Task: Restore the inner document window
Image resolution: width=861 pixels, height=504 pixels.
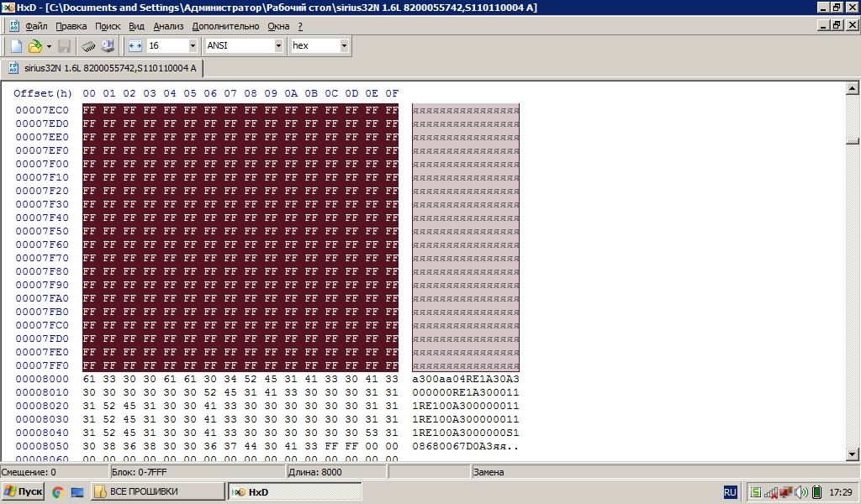Action: pyautogui.click(x=837, y=25)
